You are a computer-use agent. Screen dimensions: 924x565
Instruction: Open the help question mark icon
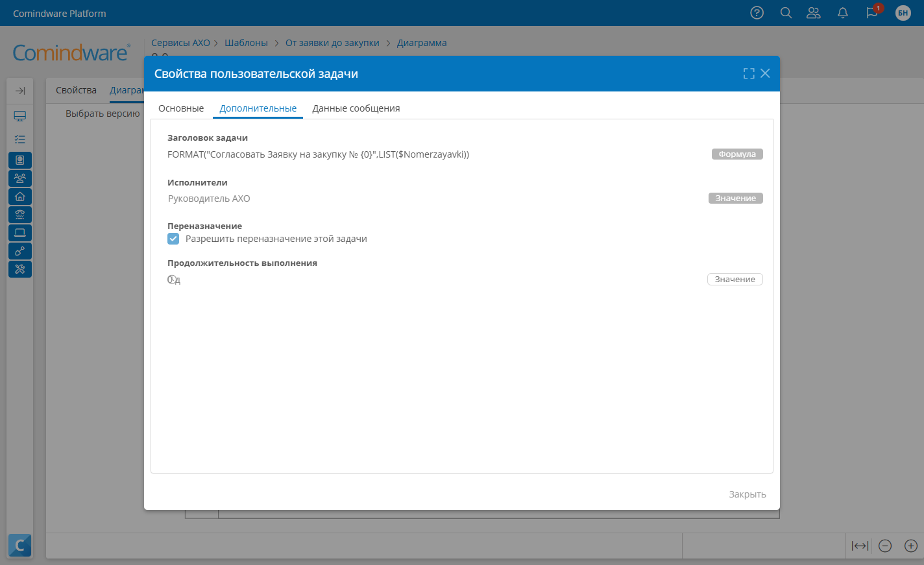point(757,12)
